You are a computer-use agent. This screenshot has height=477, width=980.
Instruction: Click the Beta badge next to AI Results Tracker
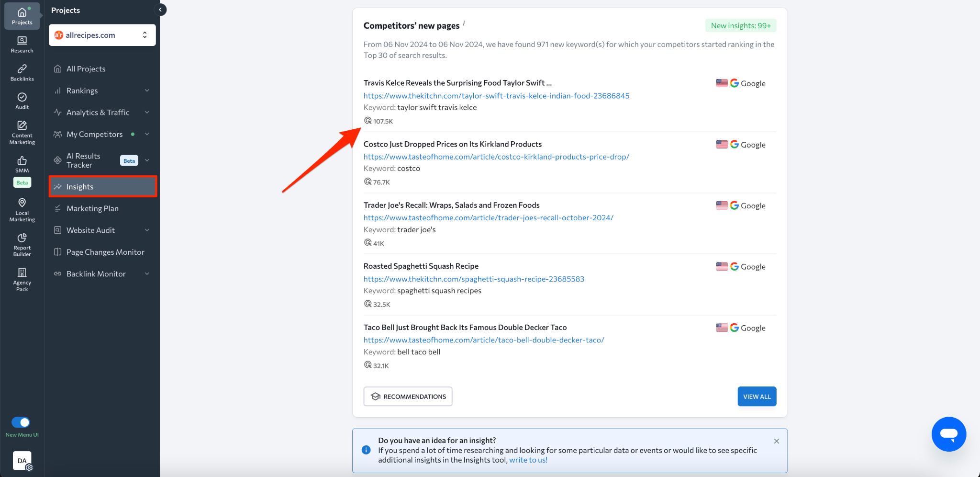pyautogui.click(x=129, y=161)
